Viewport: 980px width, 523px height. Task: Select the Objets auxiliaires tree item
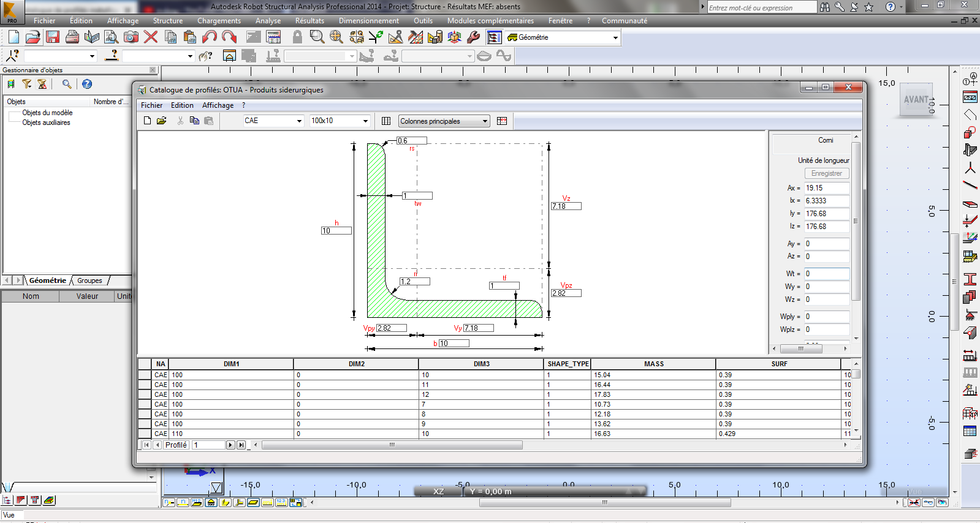(x=46, y=122)
